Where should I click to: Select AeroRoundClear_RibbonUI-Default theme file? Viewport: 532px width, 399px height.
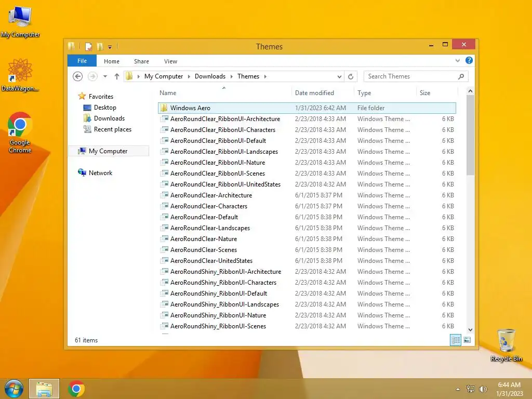[307, 140]
